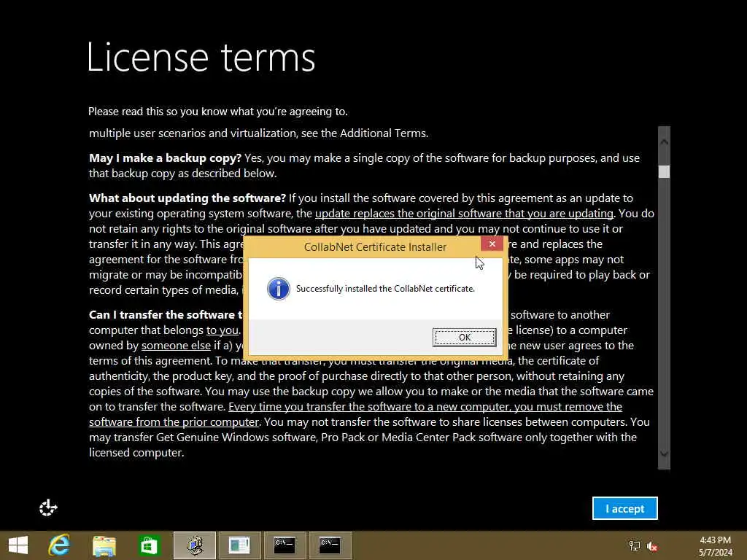Viewport: 747px width, 560px height.
Task: Click the license scrollbar down arrow
Action: click(664, 454)
